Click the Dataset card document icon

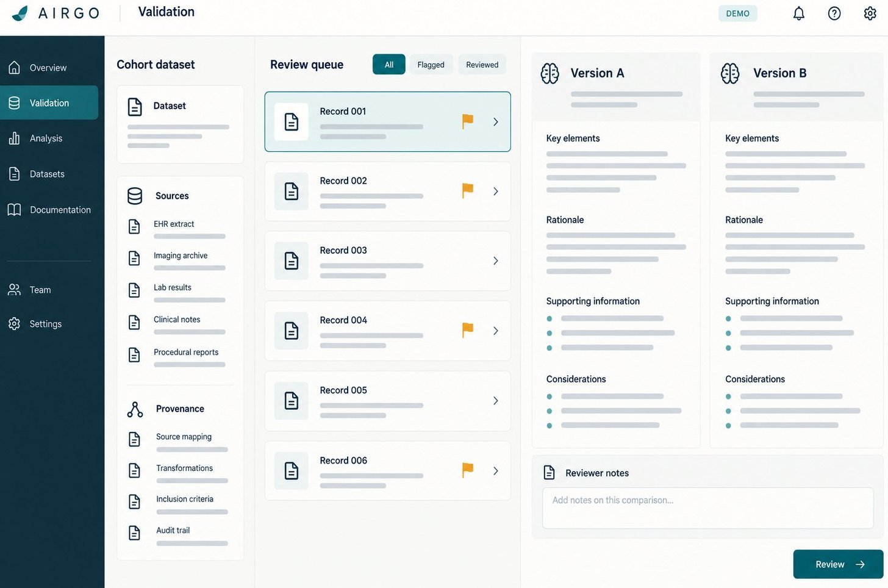(x=135, y=106)
